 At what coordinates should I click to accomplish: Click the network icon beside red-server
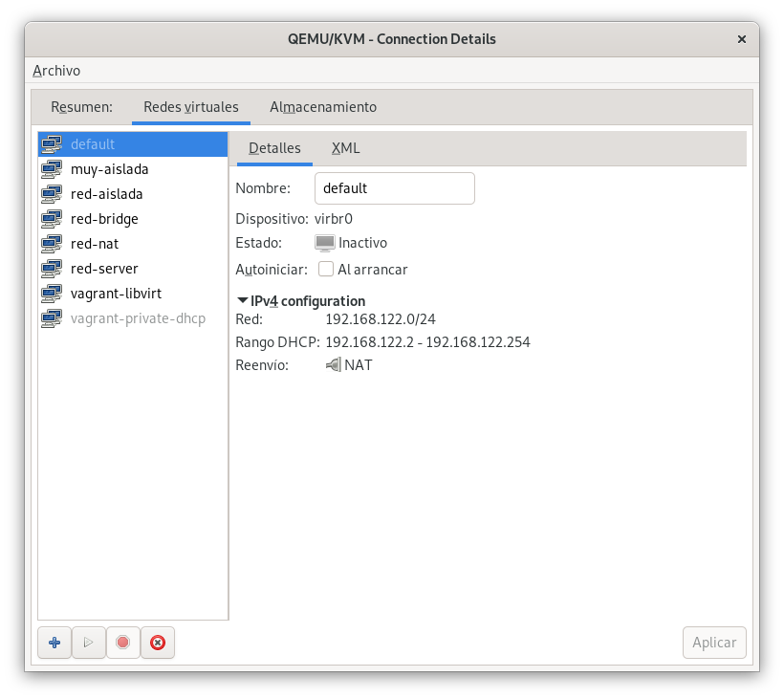(x=52, y=269)
